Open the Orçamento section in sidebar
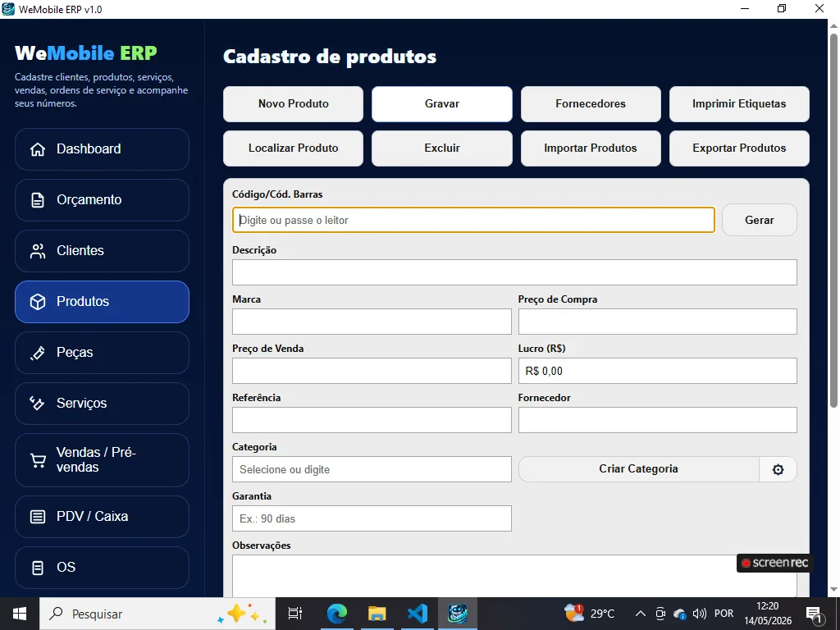The height and width of the screenshot is (630, 840). (102, 200)
